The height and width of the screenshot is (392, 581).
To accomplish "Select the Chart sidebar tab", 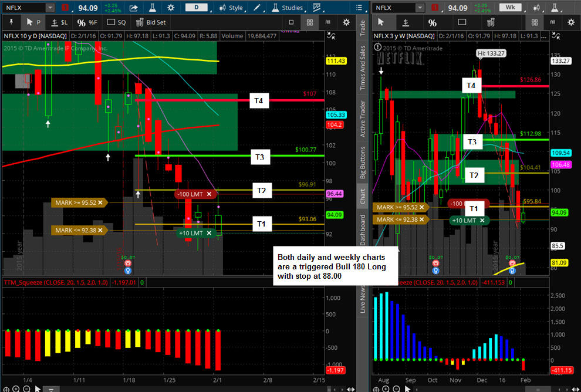I will point(362,196).
